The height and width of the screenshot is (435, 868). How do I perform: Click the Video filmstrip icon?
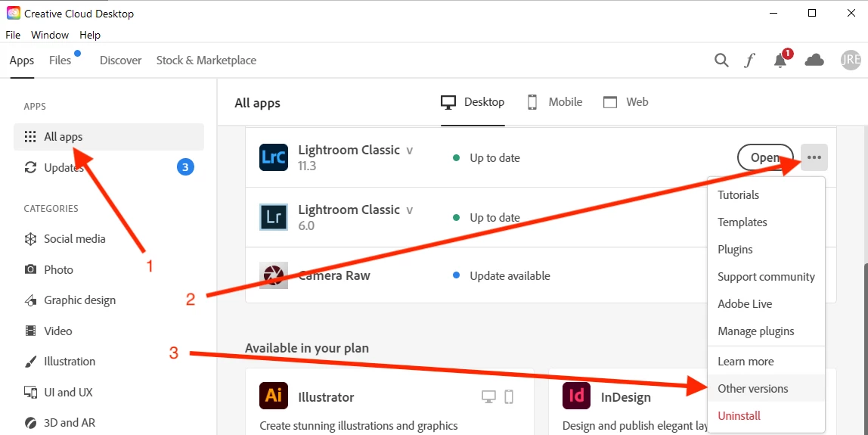click(x=30, y=331)
